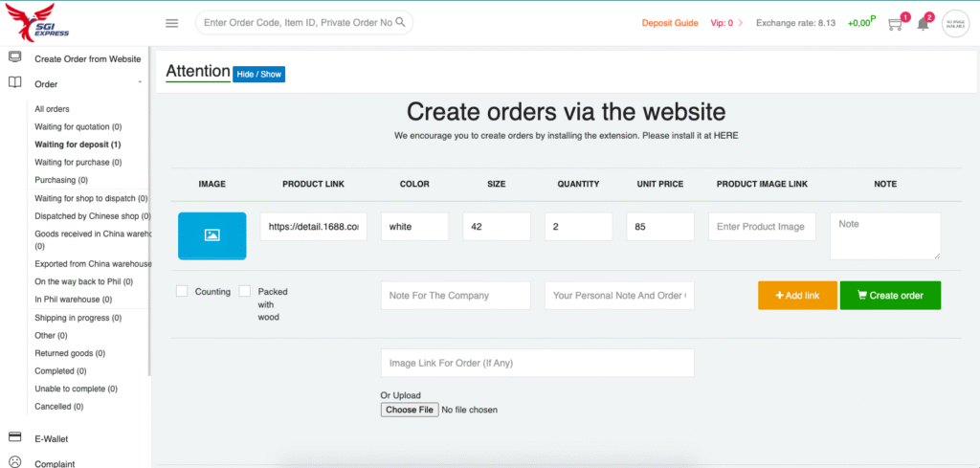Open the Vip level chevron

point(743,23)
